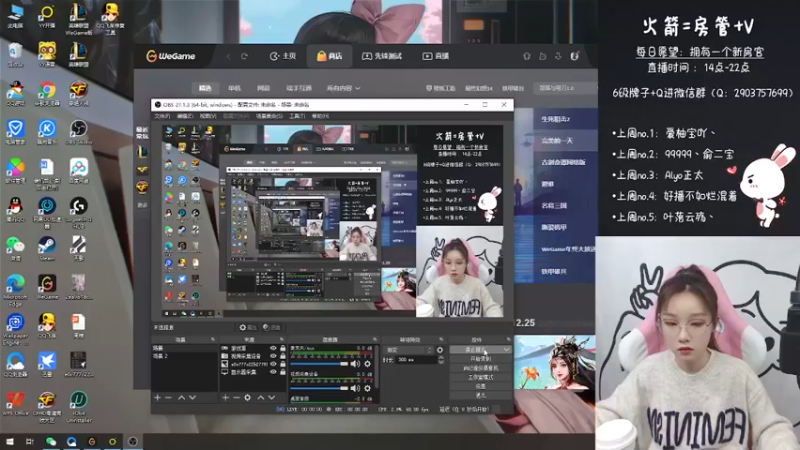The width and height of the screenshot is (800, 450).
Task: Click OBS start virtual camera button
Action: coord(481,368)
